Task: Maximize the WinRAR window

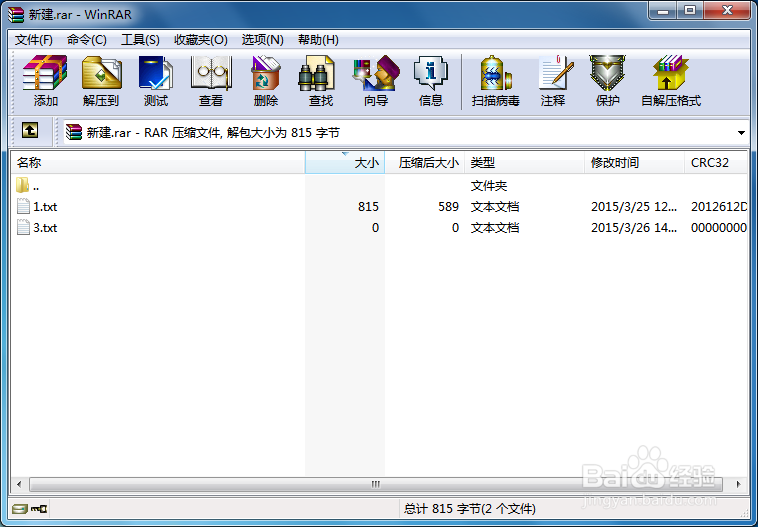Action: click(690, 11)
